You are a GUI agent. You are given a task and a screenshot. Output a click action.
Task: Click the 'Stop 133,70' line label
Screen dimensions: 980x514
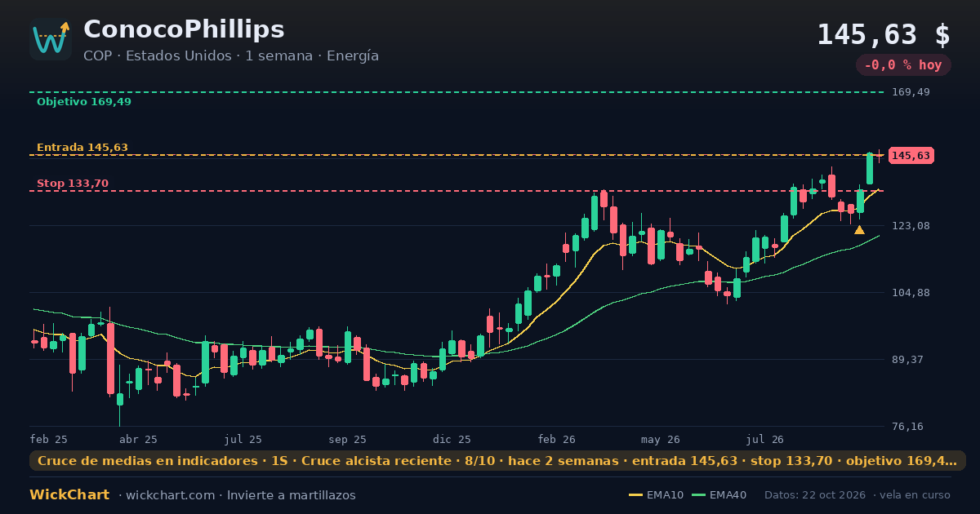[73, 184]
